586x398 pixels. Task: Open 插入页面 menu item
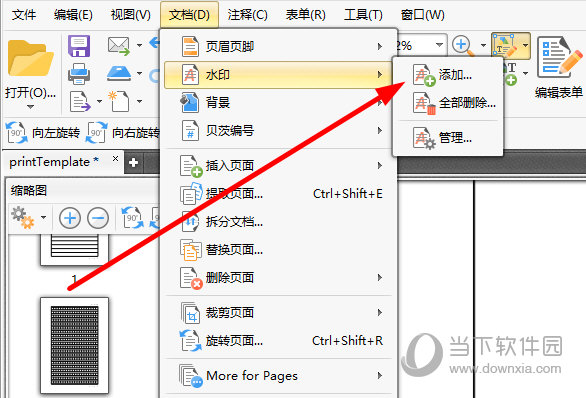point(278,165)
